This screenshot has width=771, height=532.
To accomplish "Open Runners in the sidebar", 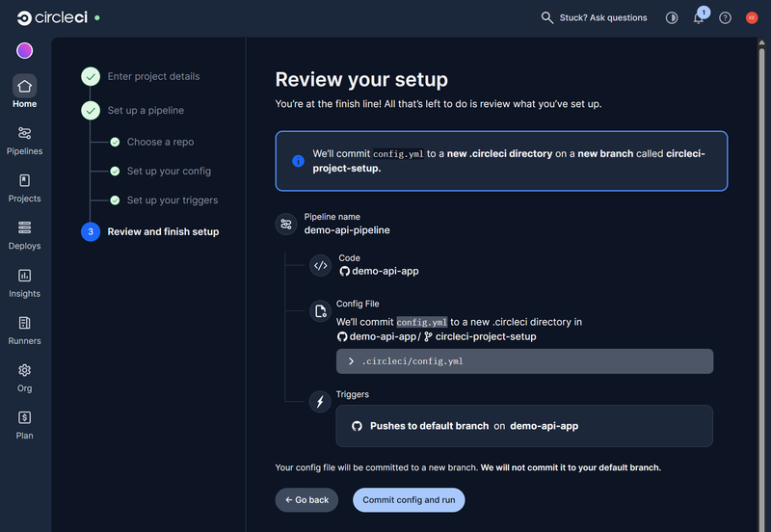I will (24, 323).
